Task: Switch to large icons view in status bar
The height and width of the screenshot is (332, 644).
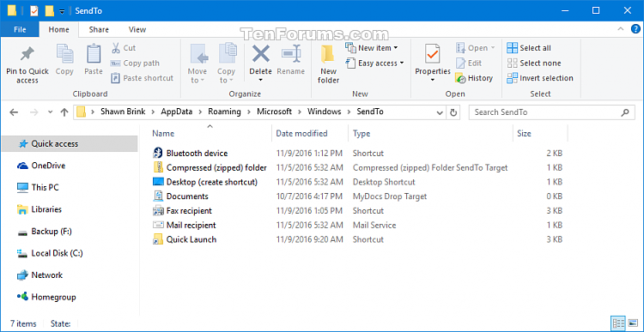Action: click(x=633, y=323)
